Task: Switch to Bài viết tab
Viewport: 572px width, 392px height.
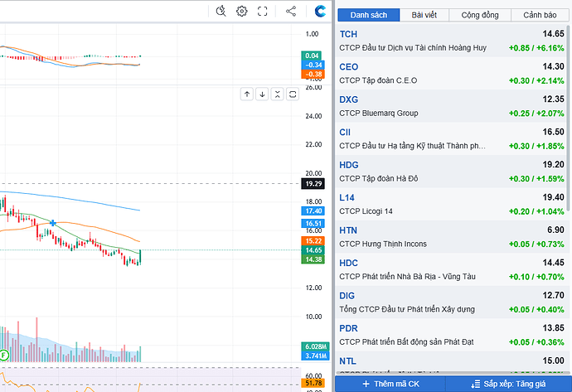Action: [x=424, y=15]
